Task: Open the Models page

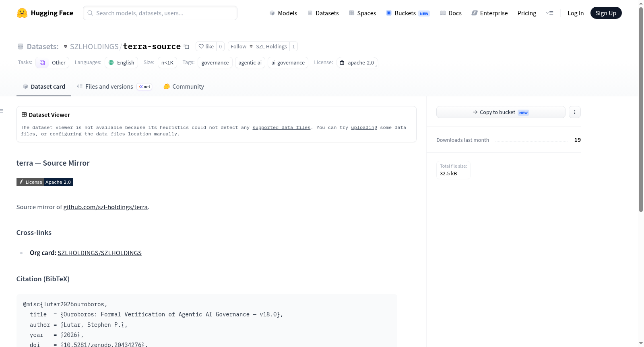Action: 283,13
